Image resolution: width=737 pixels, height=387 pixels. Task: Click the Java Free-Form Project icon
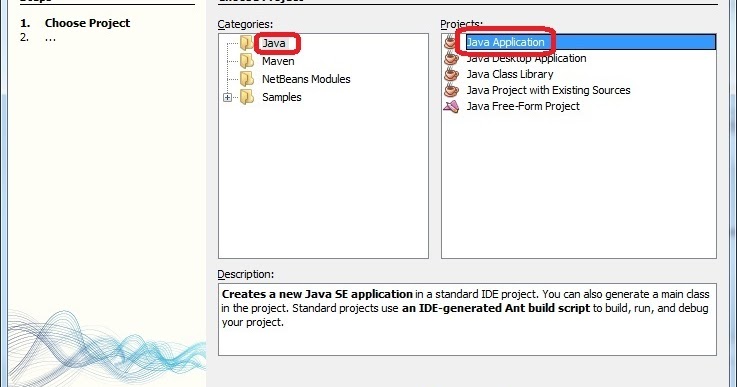coord(451,106)
